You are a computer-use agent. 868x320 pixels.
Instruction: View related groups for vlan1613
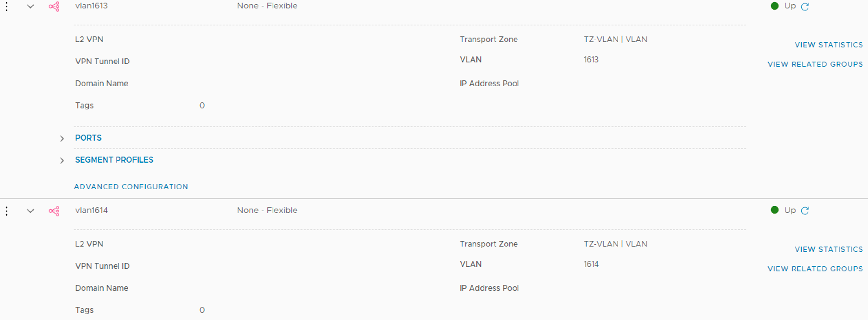(x=815, y=64)
